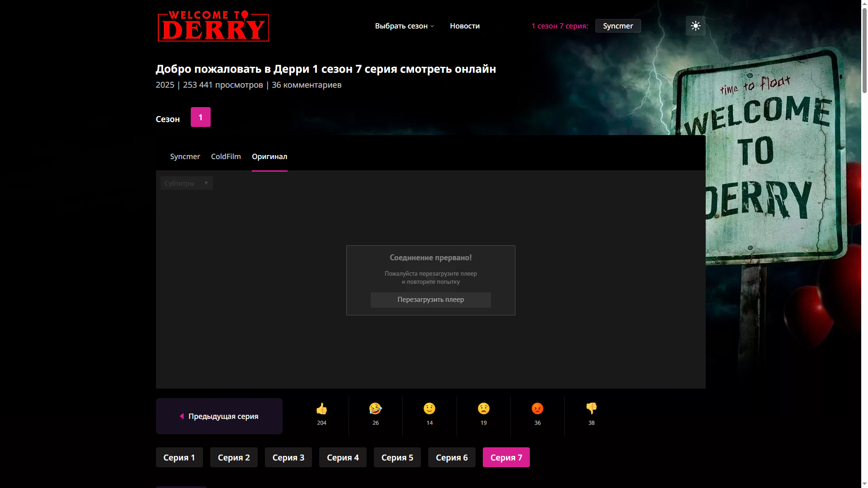The image size is (868, 488).
Task: Click the angry red emoji reaction
Action: (537, 409)
